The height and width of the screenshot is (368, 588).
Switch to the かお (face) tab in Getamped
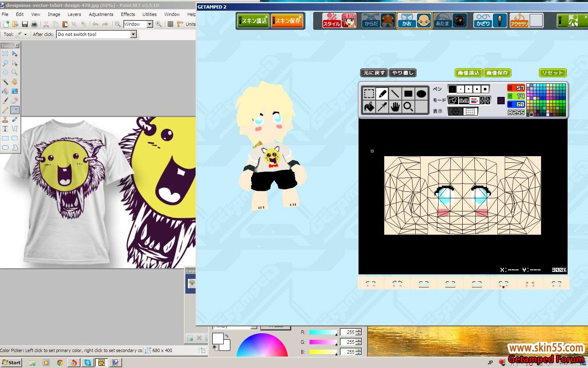414,20
